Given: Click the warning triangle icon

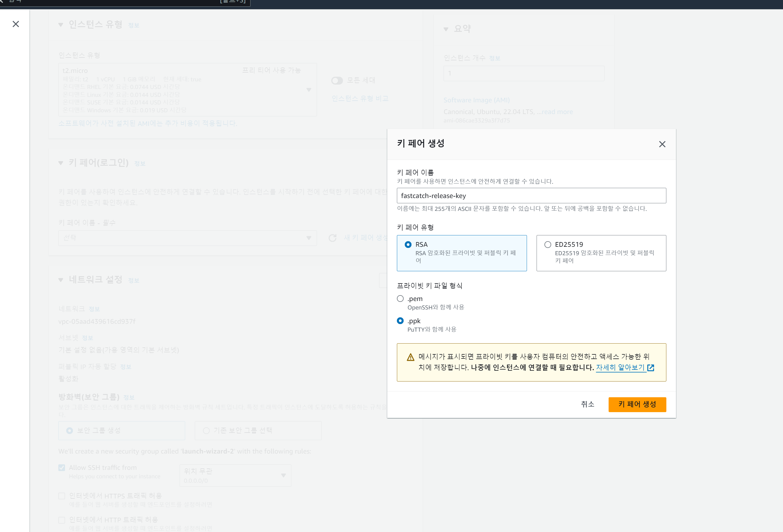Looking at the screenshot, I should coord(410,357).
